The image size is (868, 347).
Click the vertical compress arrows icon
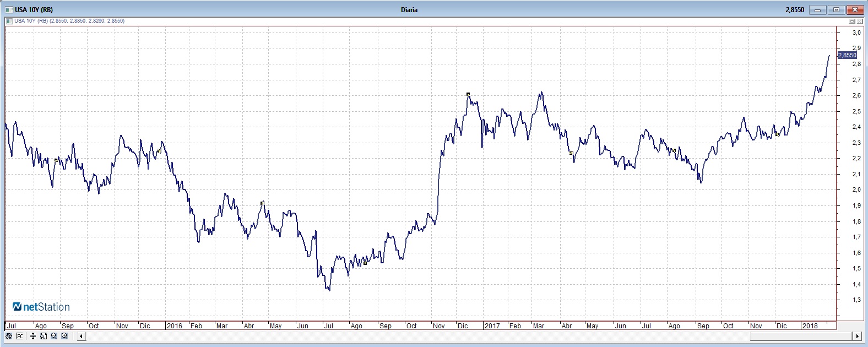click(33, 336)
